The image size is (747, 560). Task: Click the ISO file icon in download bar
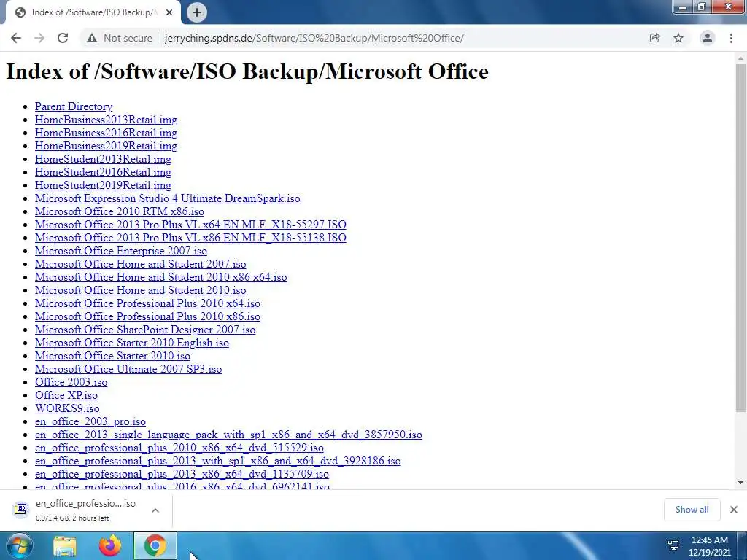tap(21, 509)
